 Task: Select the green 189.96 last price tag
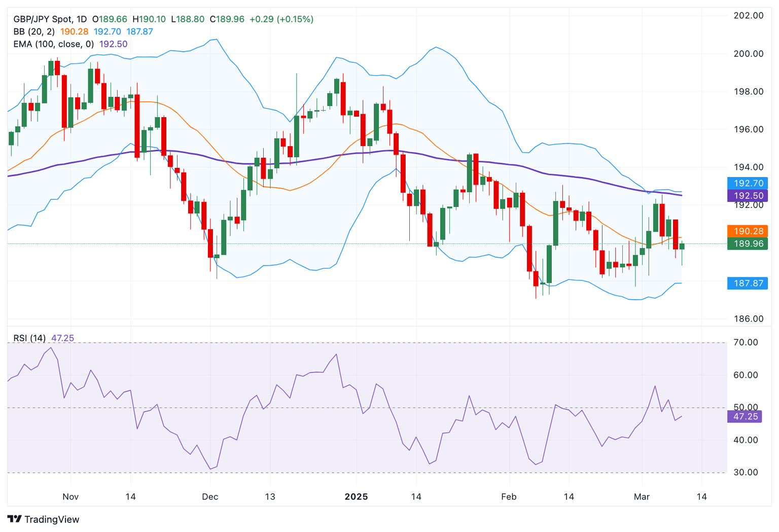click(x=748, y=244)
